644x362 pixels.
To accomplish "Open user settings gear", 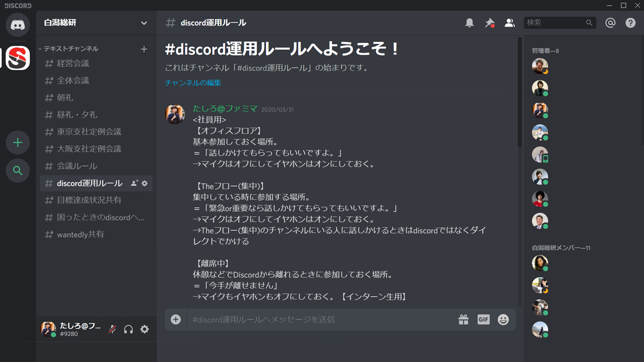I will pos(144,329).
